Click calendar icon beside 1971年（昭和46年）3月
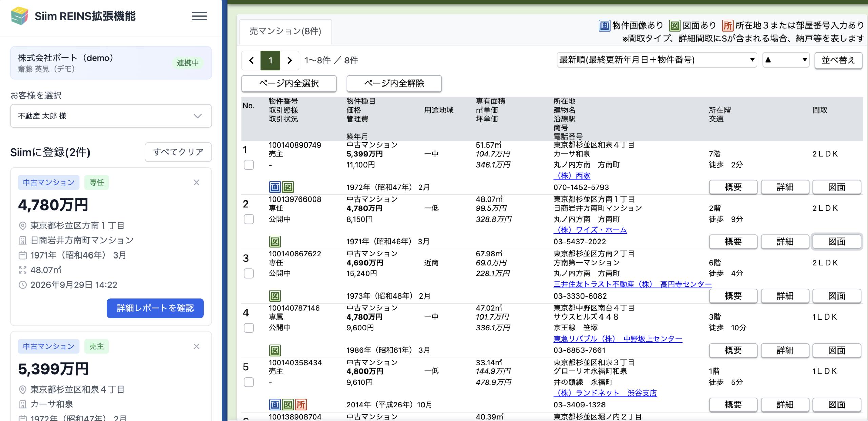The height and width of the screenshot is (421, 868). click(x=22, y=255)
